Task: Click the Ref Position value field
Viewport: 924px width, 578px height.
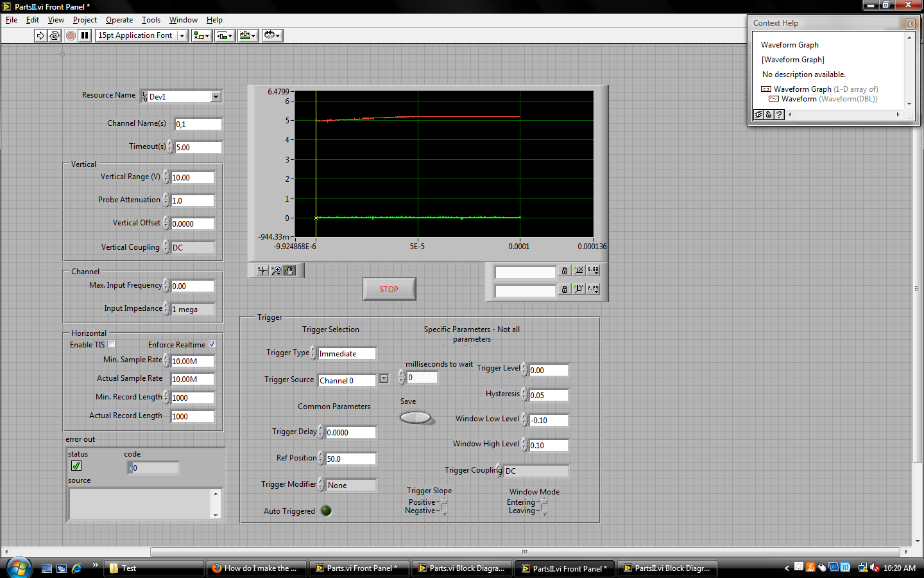Action: pyautogui.click(x=350, y=459)
